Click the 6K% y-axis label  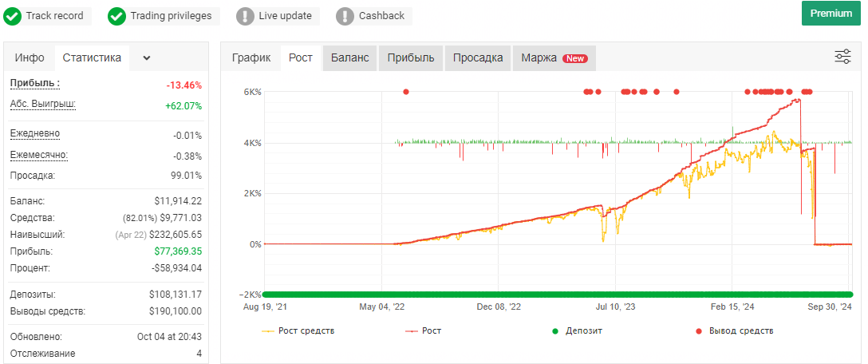point(252,93)
